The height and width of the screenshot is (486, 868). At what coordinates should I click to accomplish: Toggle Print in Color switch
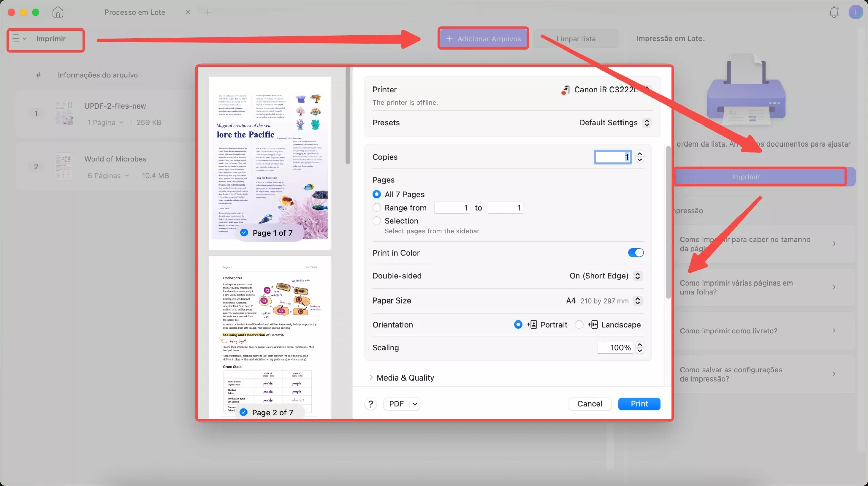tap(635, 253)
